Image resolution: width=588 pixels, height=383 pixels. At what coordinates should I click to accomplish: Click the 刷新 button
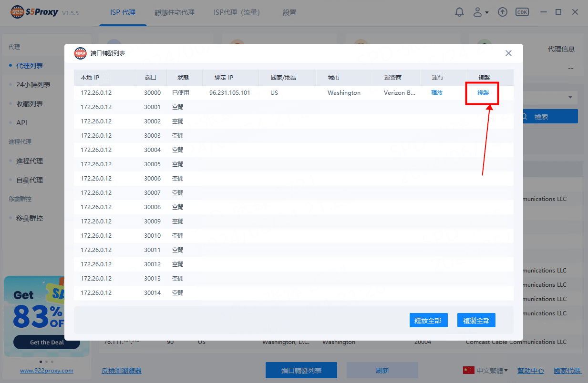coord(382,370)
